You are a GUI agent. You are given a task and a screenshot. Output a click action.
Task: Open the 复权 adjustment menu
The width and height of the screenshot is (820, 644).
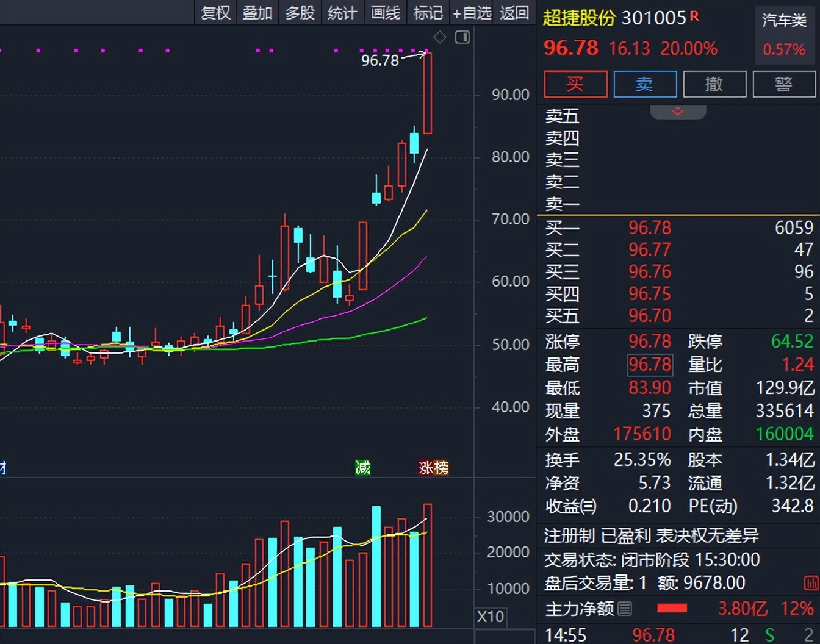215,13
